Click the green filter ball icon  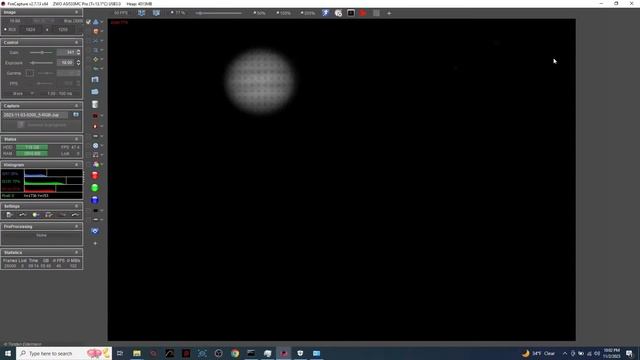95,188
